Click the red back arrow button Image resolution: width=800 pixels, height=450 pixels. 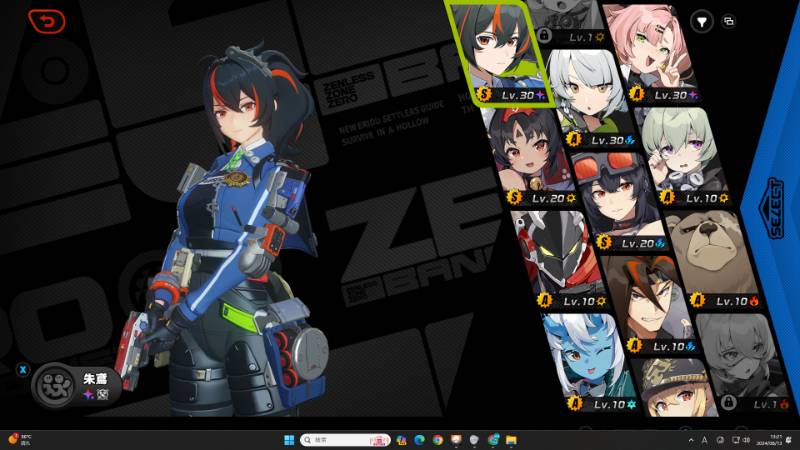click(47, 21)
